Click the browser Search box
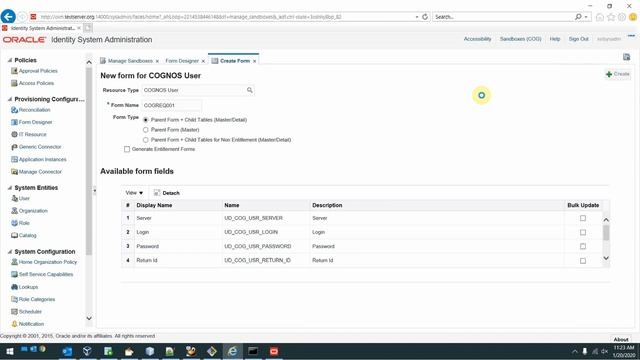Screen dimensions: 640x360 [503, 17]
